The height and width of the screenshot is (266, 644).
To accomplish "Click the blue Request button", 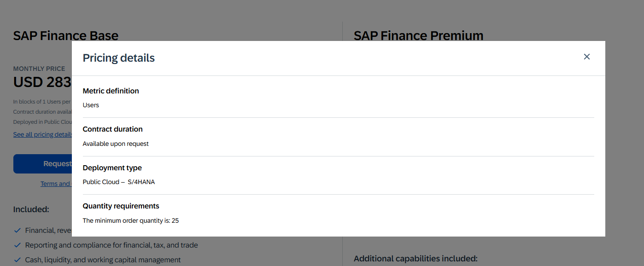I will 42,164.
